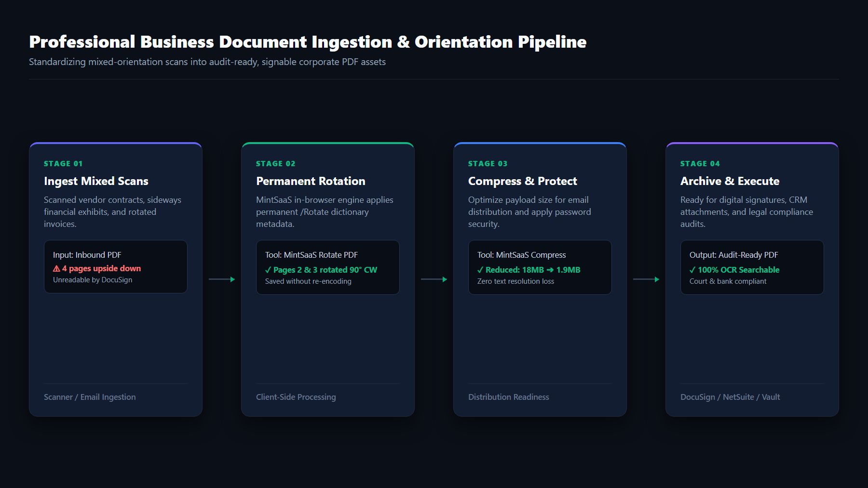Click the arrow between 18MB and 1.9MB

click(x=550, y=270)
